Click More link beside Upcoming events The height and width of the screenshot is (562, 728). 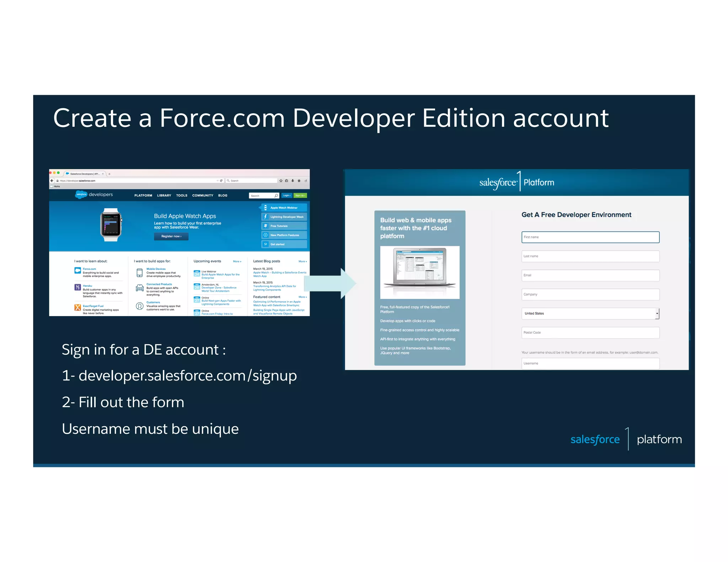tap(237, 261)
